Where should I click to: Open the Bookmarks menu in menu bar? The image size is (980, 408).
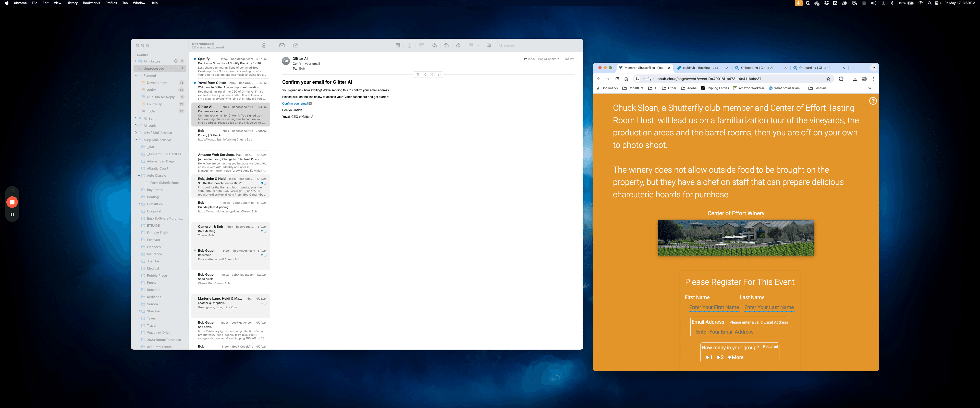(91, 3)
